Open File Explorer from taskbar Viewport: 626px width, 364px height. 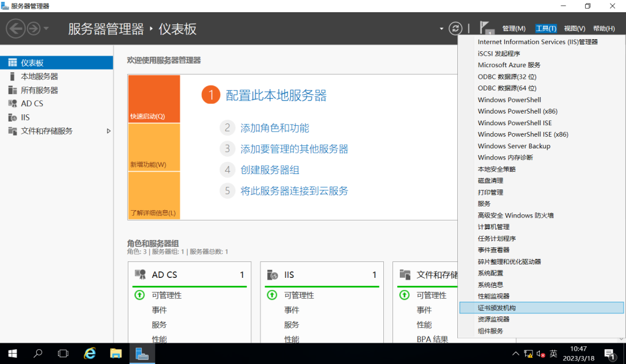tap(116, 354)
